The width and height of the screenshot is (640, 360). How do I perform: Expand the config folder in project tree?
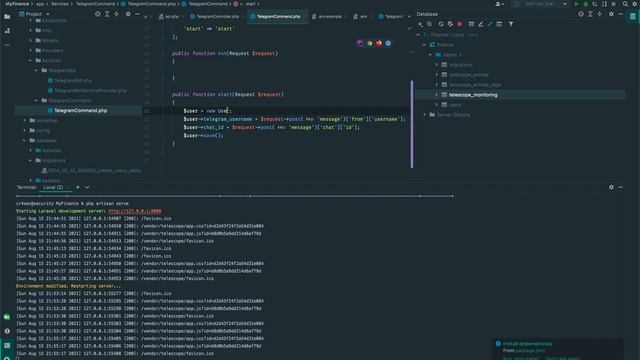24,130
